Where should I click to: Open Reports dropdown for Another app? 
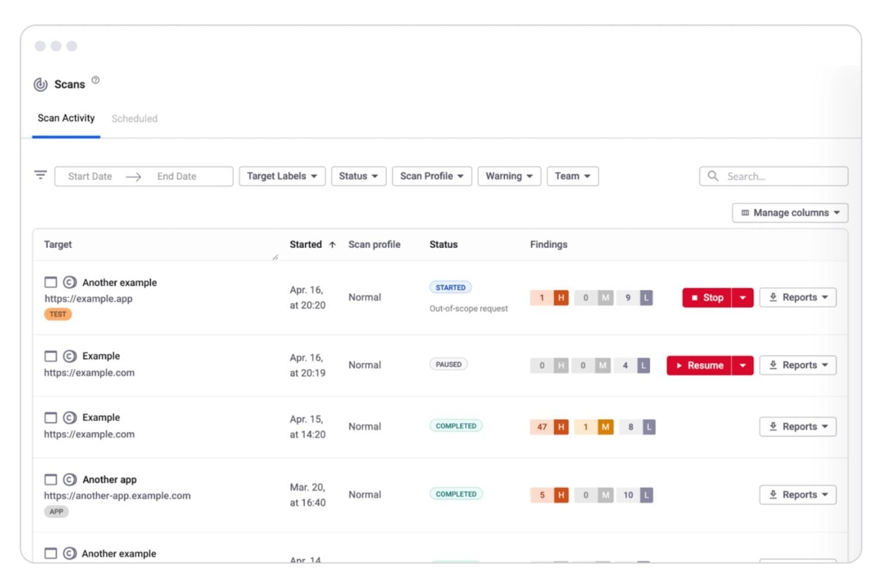tap(797, 494)
